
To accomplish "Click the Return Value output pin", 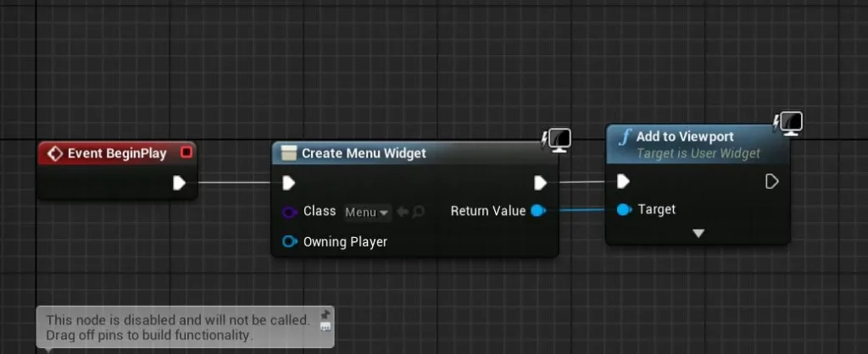I will tap(538, 211).
